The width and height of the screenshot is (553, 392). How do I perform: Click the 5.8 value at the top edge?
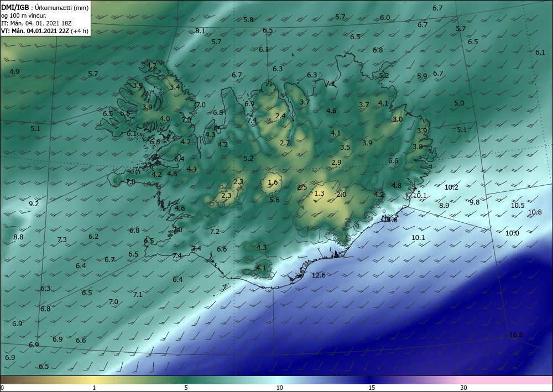point(249,20)
